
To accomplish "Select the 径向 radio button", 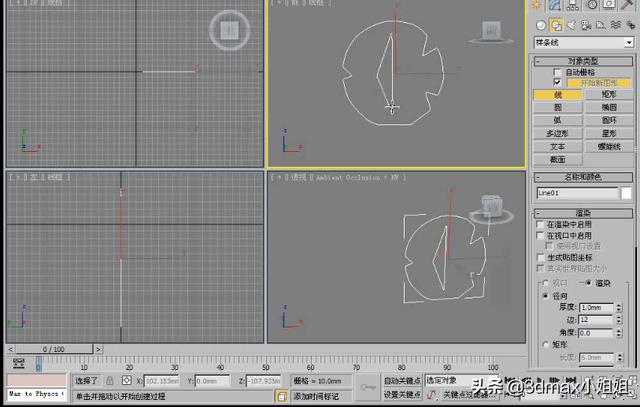I will point(546,296).
